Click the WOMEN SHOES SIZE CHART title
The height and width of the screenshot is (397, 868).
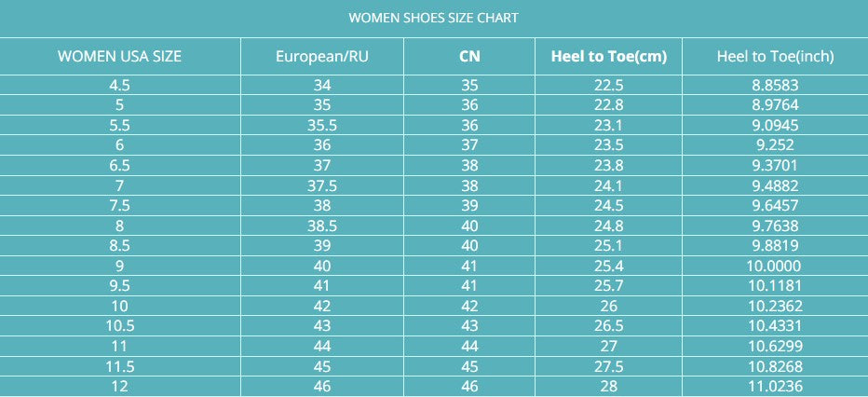[x=433, y=18]
